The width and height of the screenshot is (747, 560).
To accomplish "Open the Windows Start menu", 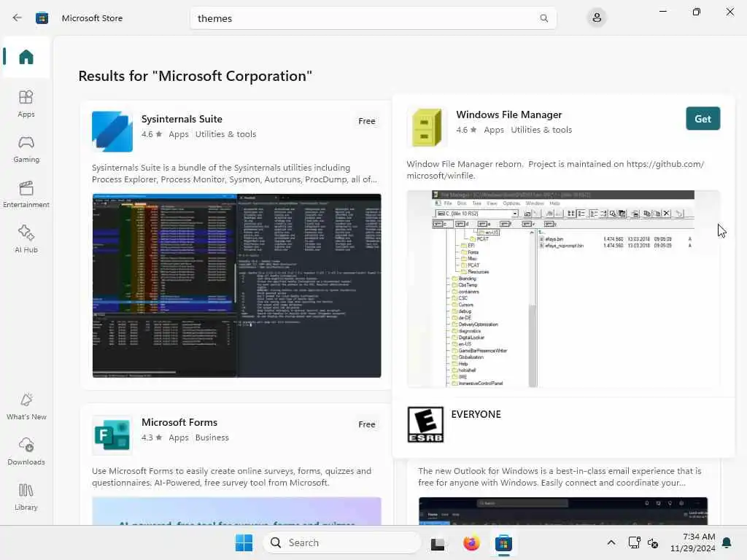I will (x=244, y=542).
